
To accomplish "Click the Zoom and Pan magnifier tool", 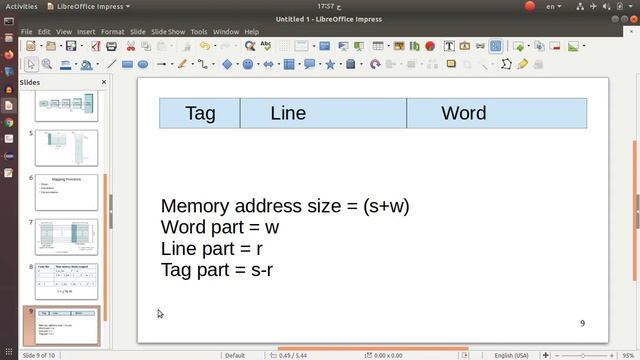I will (47, 64).
